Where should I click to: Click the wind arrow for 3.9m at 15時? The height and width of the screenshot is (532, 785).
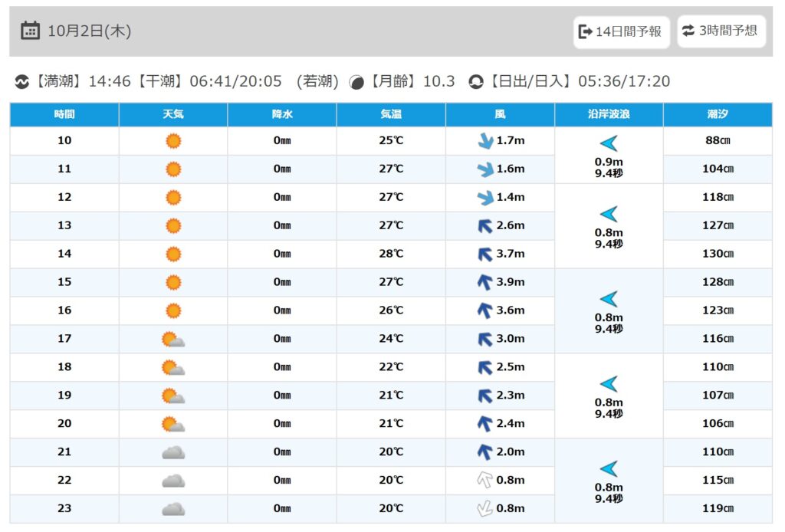click(484, 282)
